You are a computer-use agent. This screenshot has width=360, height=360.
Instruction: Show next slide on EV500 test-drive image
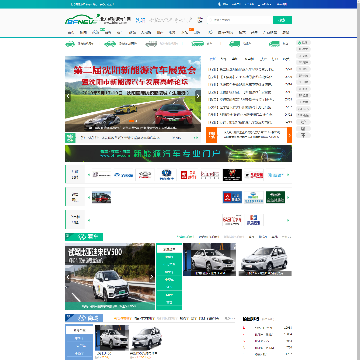click(x=152, y=277)
